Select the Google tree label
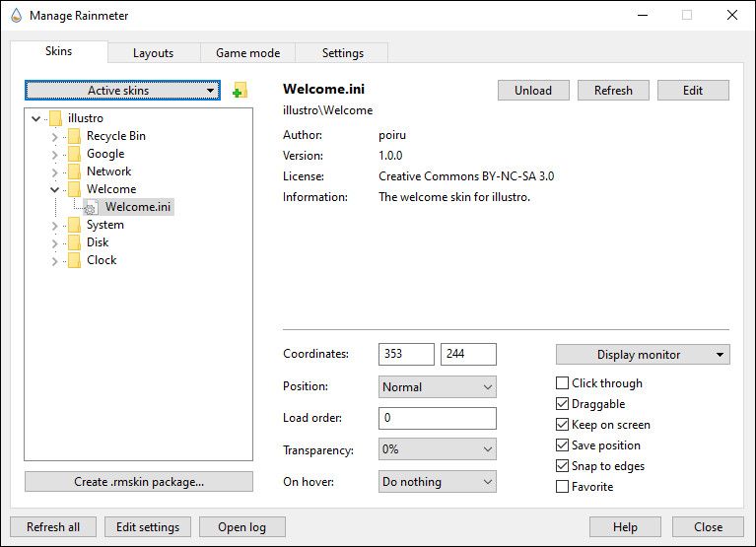 pos(105,154)
